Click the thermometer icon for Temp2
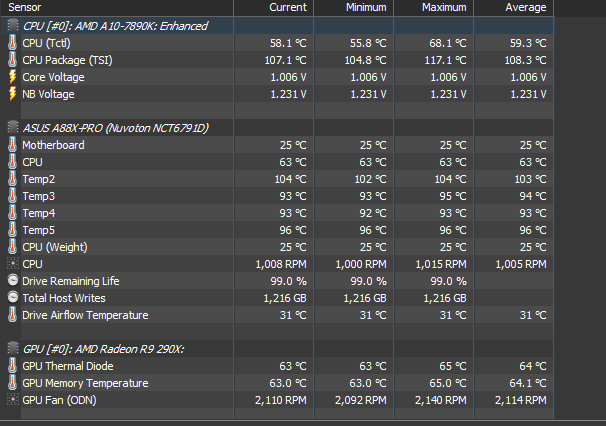This screenshot has width=606, height=426. [12, 179]
